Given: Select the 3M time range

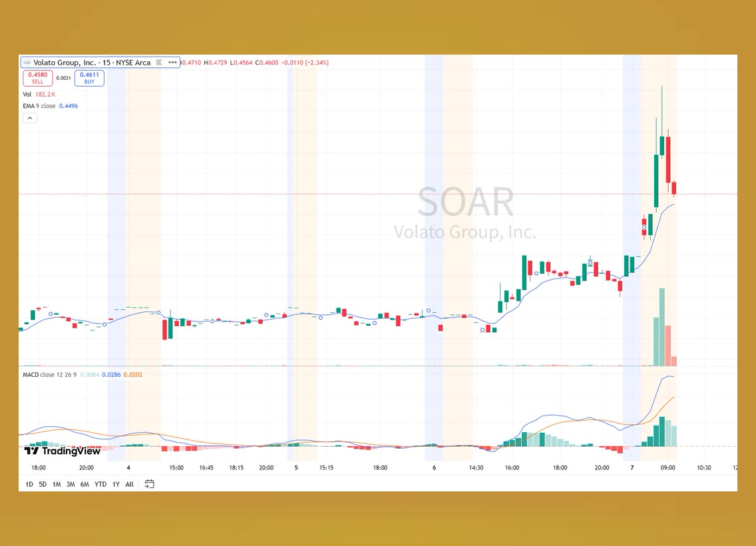Looking at the screenshot, I should (71, 484).
